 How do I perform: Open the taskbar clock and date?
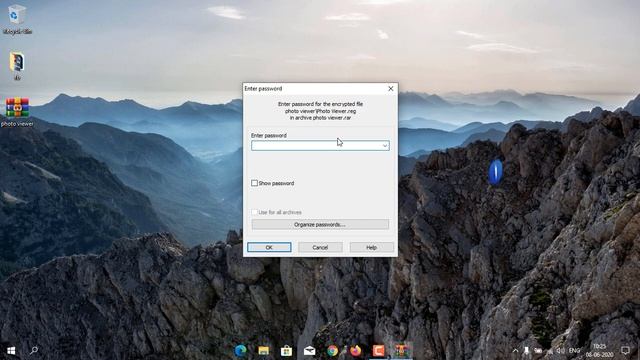(x=599, y=351)
